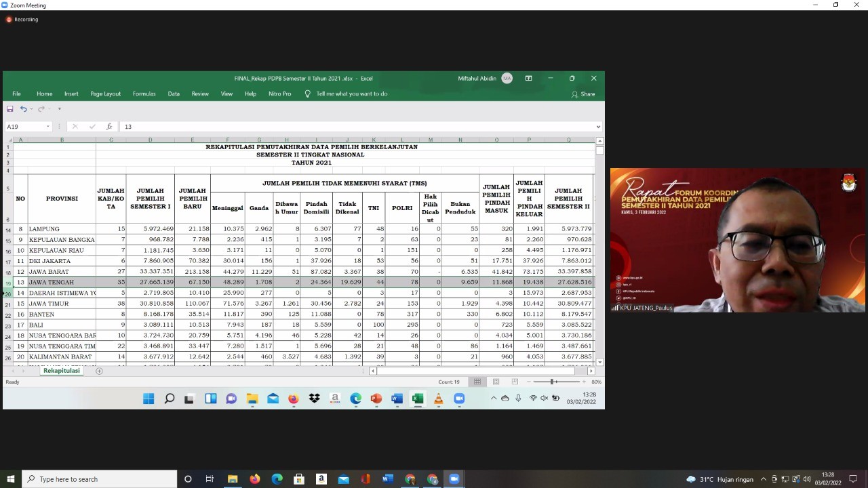This screenshot has width=868, height=488.
Task: Add a new sheet with the plus icon
Action: [99, 371]
